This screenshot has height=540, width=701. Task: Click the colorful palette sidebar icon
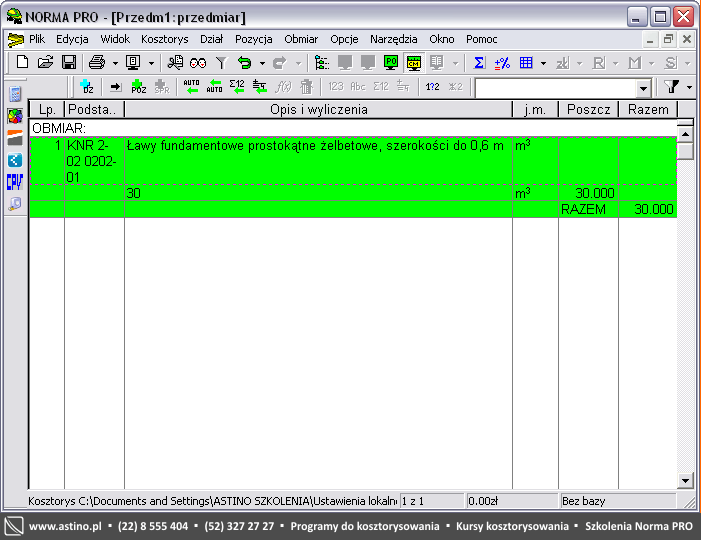[x=15, y=116]
